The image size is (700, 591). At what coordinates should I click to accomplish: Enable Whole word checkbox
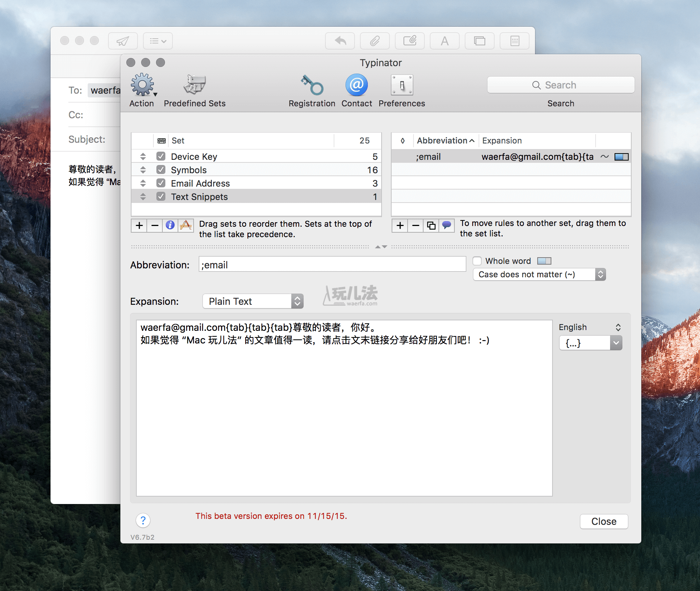477,261
